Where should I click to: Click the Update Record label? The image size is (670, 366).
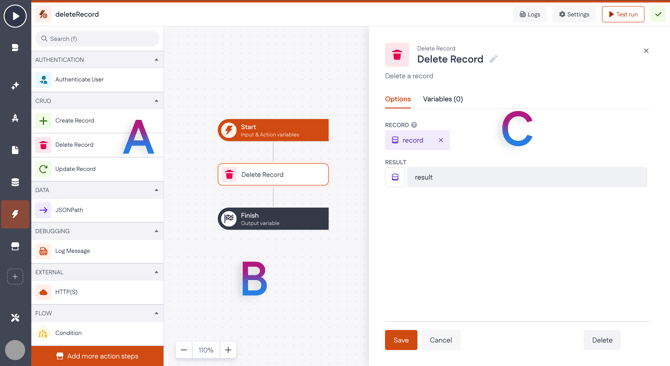pyautogui.click(x=75, y=169)
